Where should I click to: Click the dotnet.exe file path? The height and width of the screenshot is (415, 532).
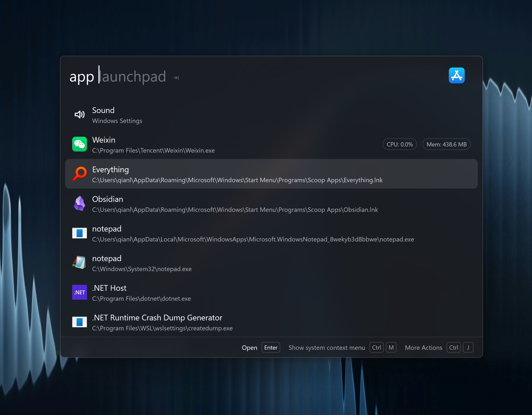tap(142, 299)
